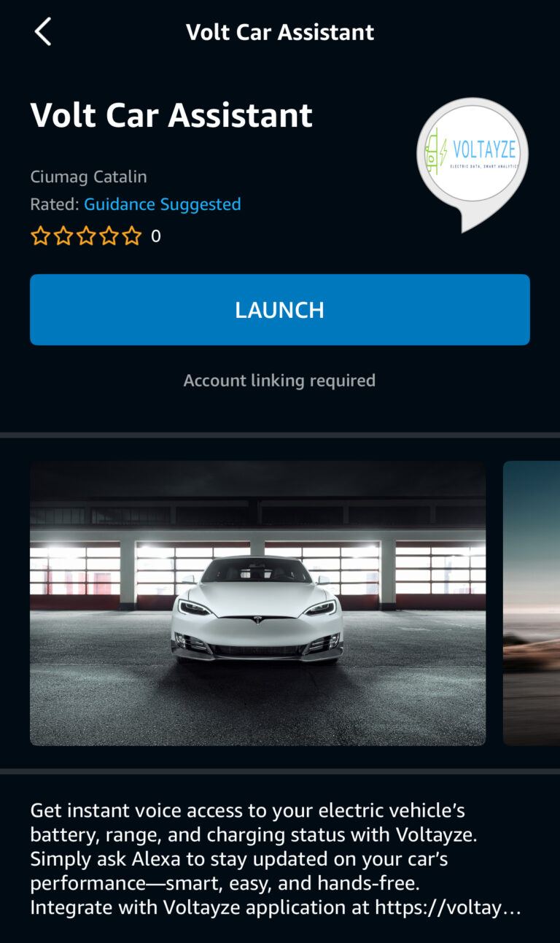
Task: View the white Tesla screenshot image
Action: (x=257, y=603)
